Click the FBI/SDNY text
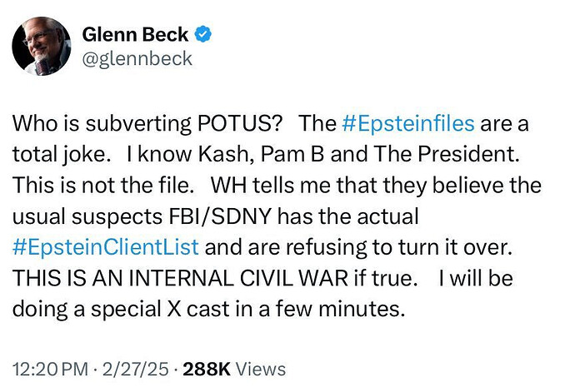575x392 pixels. (220, 216)
